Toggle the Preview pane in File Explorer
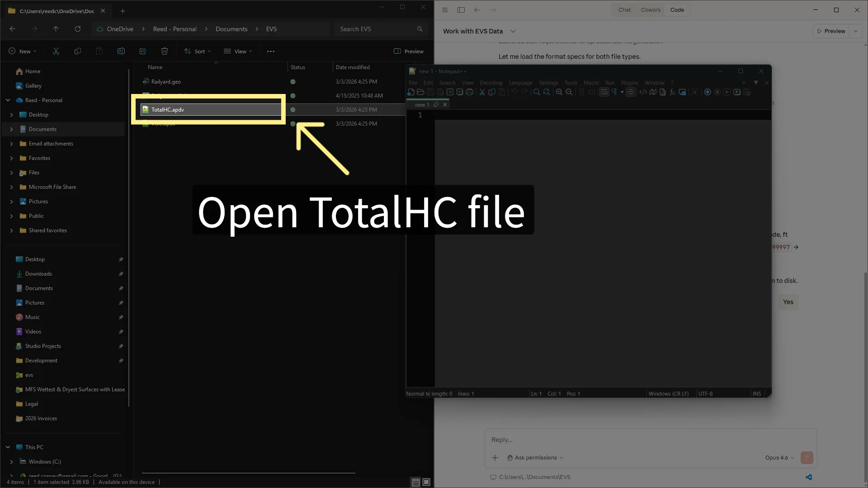 [x=409, y=51]
